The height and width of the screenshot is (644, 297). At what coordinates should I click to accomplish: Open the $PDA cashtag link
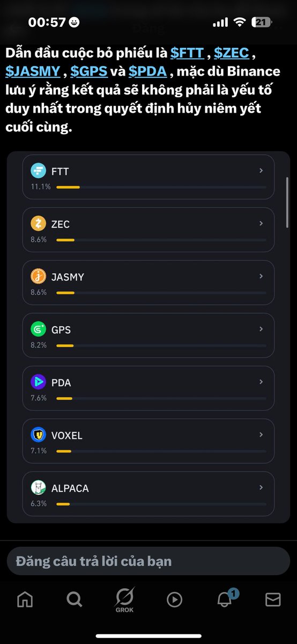click(147, 71)
